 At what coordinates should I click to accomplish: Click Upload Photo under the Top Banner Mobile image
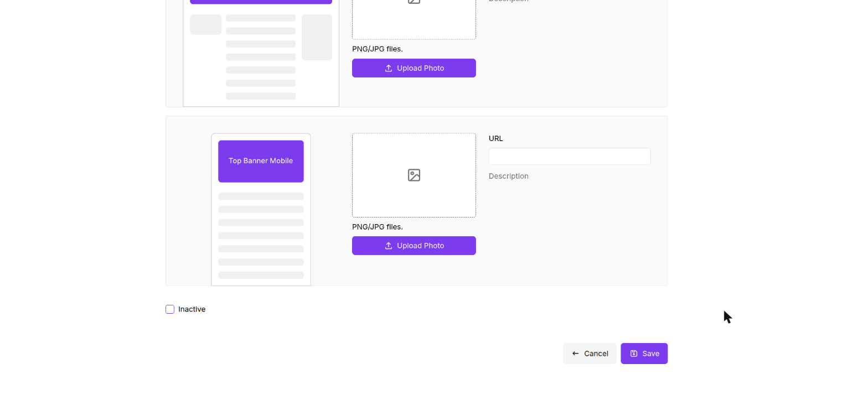414,246
